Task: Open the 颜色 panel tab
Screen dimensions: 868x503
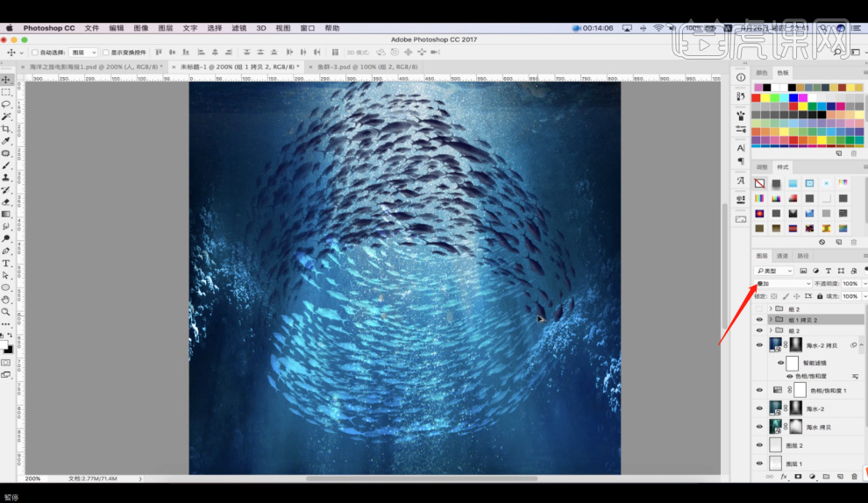Action: pos(762,73)
